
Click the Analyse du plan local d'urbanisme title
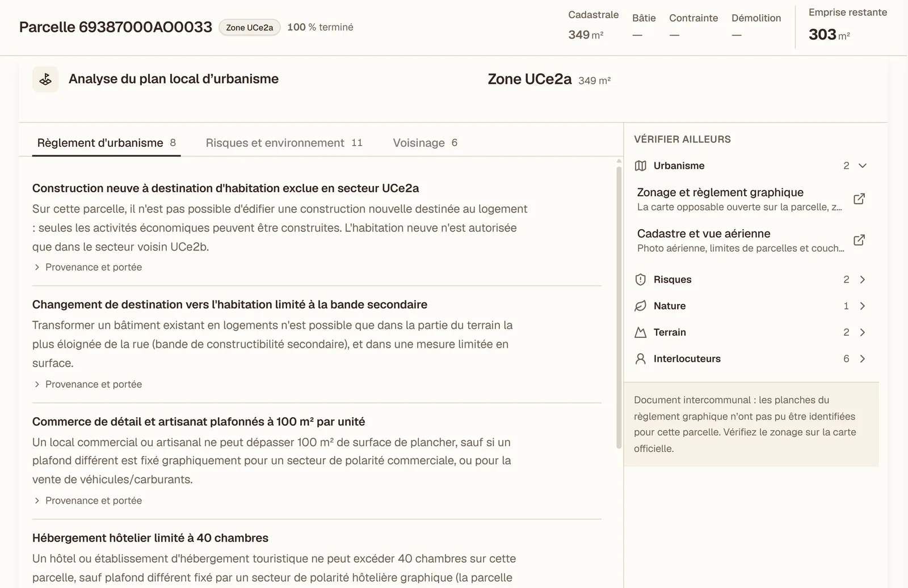click(x=174, y=79)
